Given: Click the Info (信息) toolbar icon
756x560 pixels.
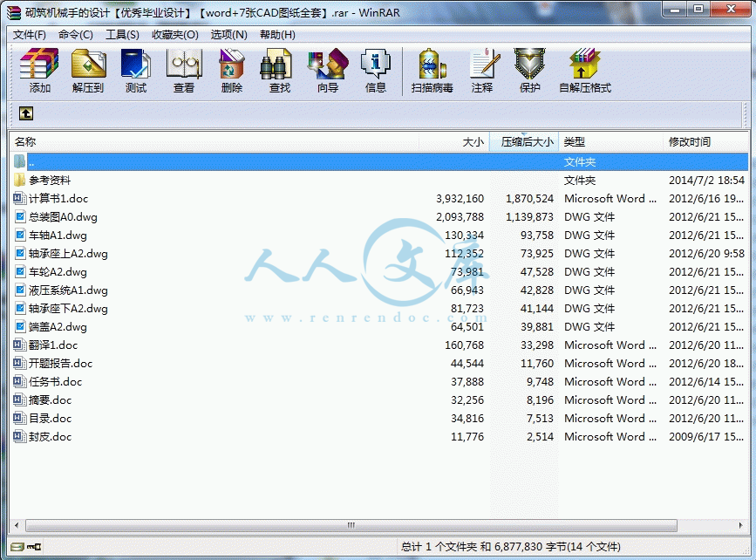Looking at the screenshot, I should pos(375,64).
